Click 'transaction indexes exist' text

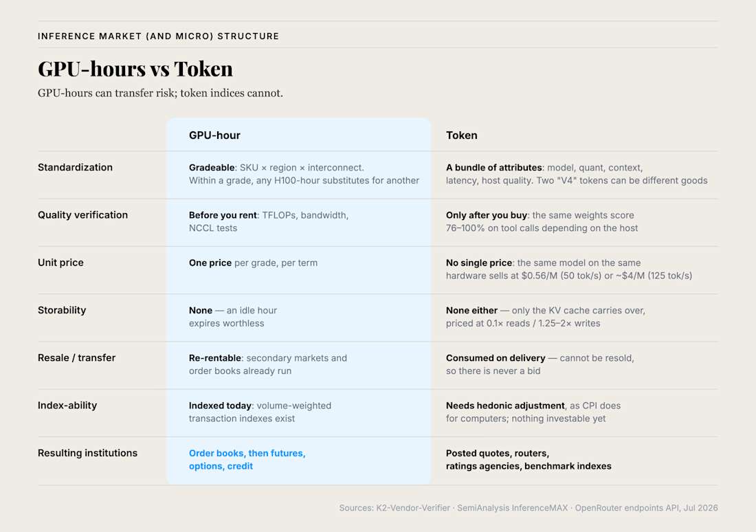click(241, 419)
